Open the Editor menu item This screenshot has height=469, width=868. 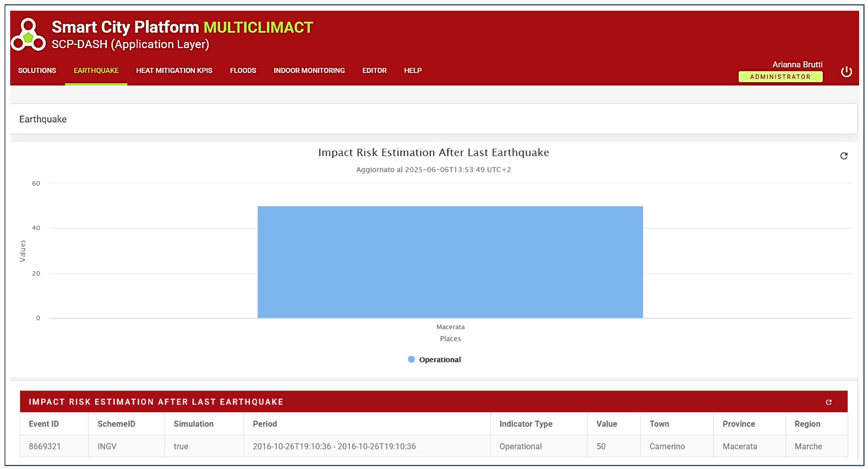[374, 71]
